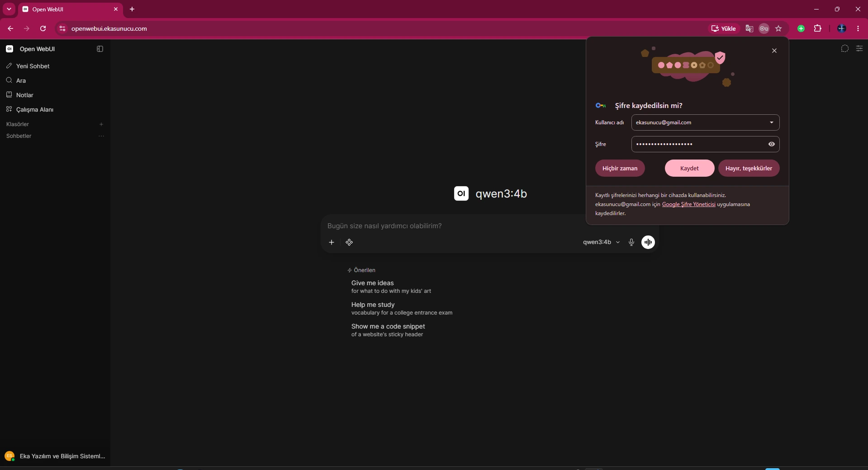Open the Chrome profile avatar
Screen dimensions: 868x470
coord(842,28)
